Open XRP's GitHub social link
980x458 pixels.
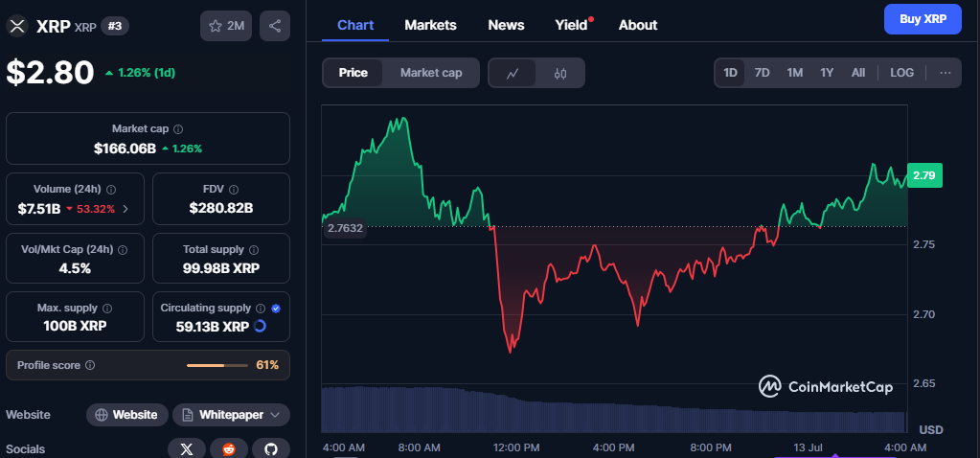click(270, 448)
